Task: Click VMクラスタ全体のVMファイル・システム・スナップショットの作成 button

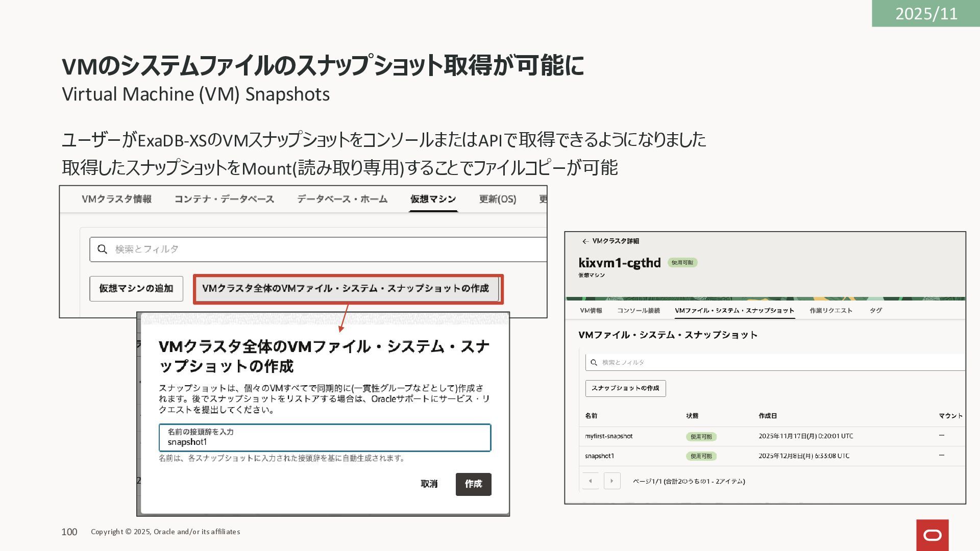Action: point(346,288)
